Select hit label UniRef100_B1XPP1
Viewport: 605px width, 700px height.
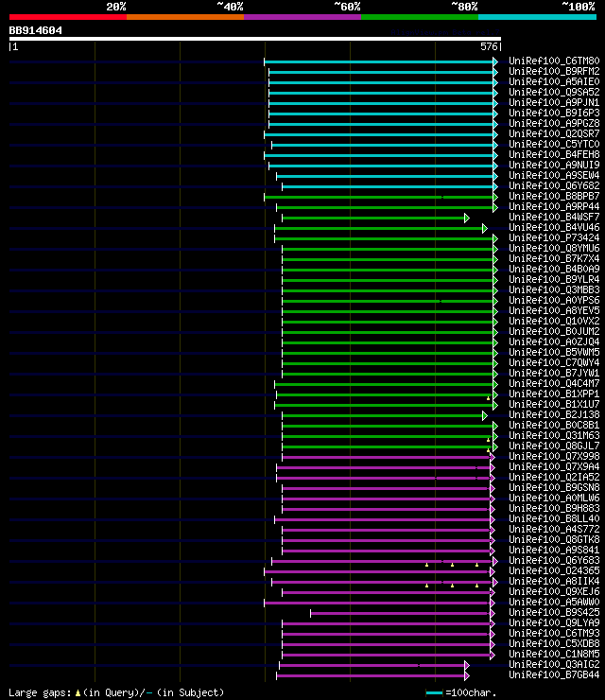pos(554,394)
